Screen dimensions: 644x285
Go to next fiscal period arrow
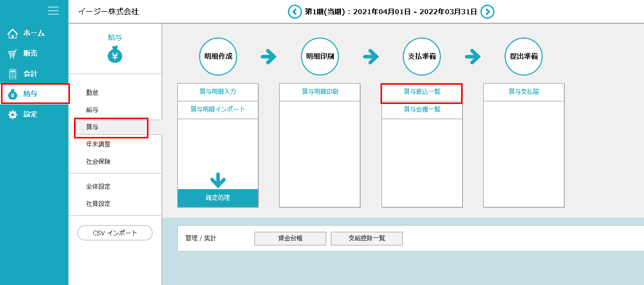pos(487,12)
